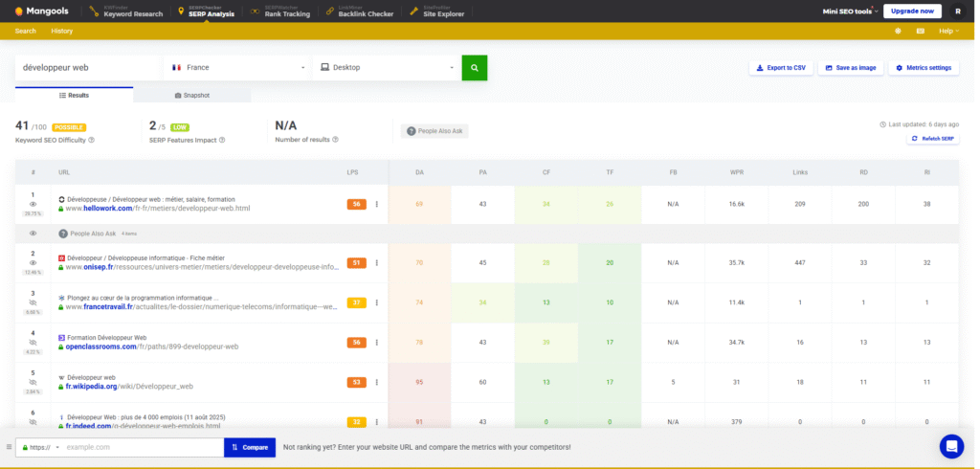Open the user avatar R menu

coord(957,11)
